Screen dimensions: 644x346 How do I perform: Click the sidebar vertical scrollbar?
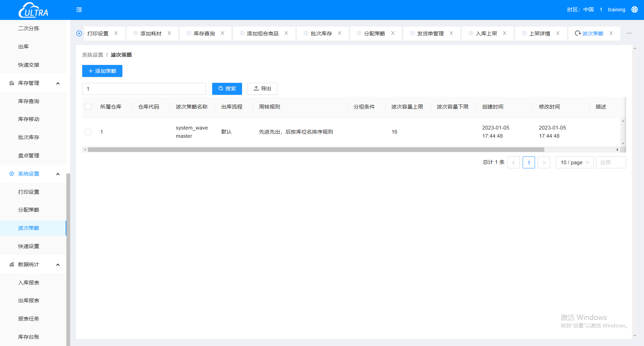(x=68, y=259)
